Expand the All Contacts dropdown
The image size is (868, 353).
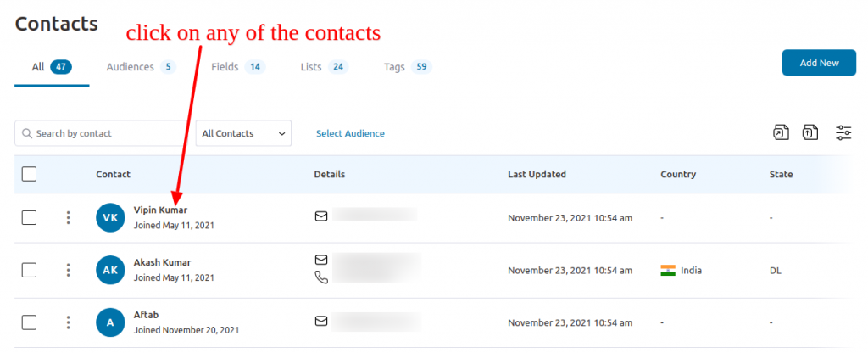(243, 133)
